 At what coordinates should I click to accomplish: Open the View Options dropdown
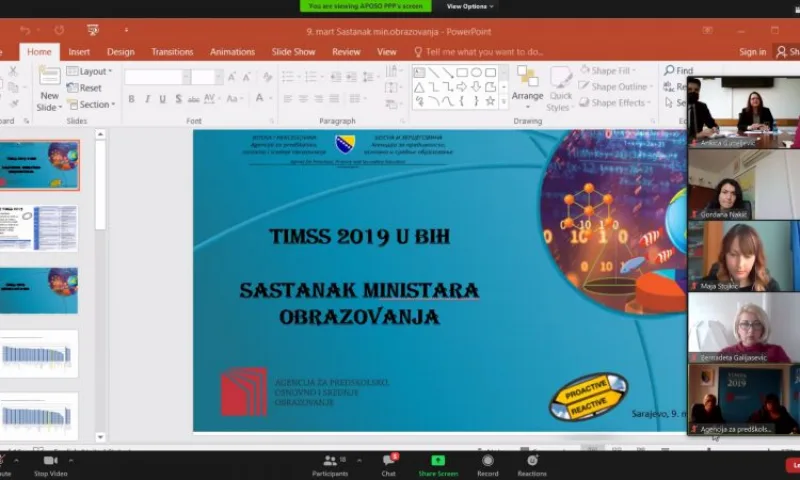pyautogui.click(x=470, y=6)
